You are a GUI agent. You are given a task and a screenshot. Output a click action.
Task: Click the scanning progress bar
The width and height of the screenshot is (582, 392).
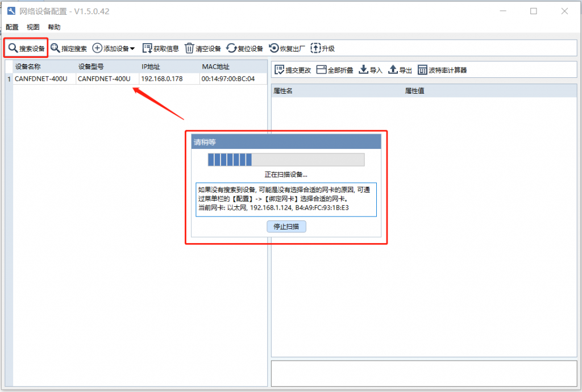(286, 160)
